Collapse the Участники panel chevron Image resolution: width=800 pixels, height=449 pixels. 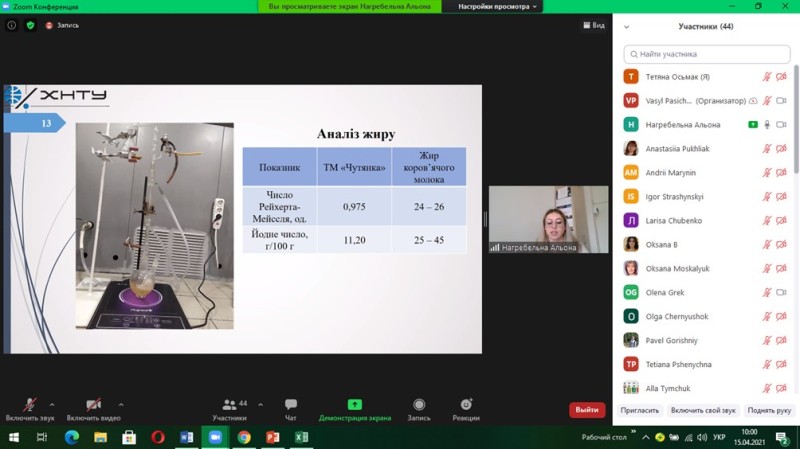tap(627, 27)
